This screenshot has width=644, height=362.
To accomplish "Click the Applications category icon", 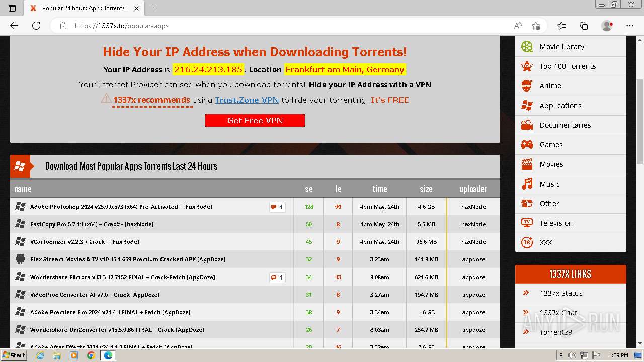I will (x=527, y=106).
